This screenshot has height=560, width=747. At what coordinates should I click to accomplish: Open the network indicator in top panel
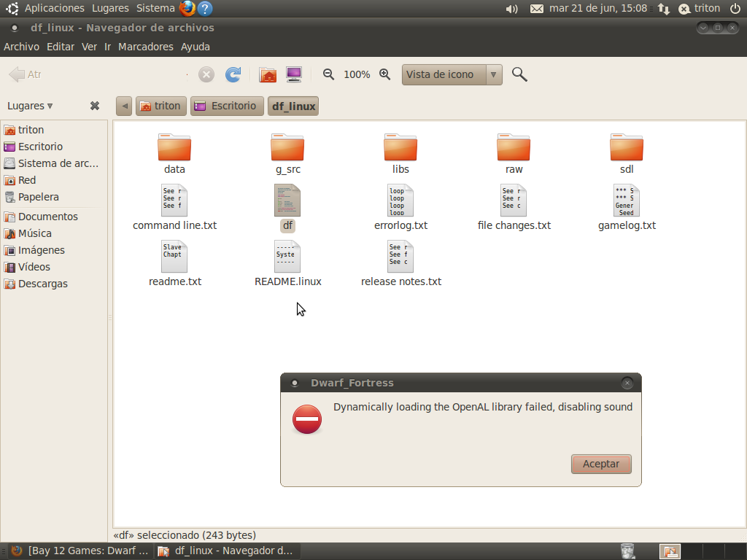click(x=664, y=9)
